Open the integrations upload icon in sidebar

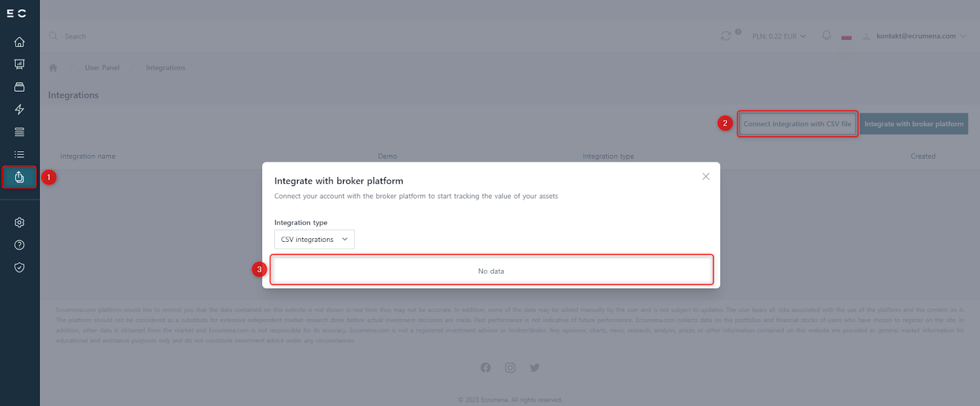(x=20, y=177)
